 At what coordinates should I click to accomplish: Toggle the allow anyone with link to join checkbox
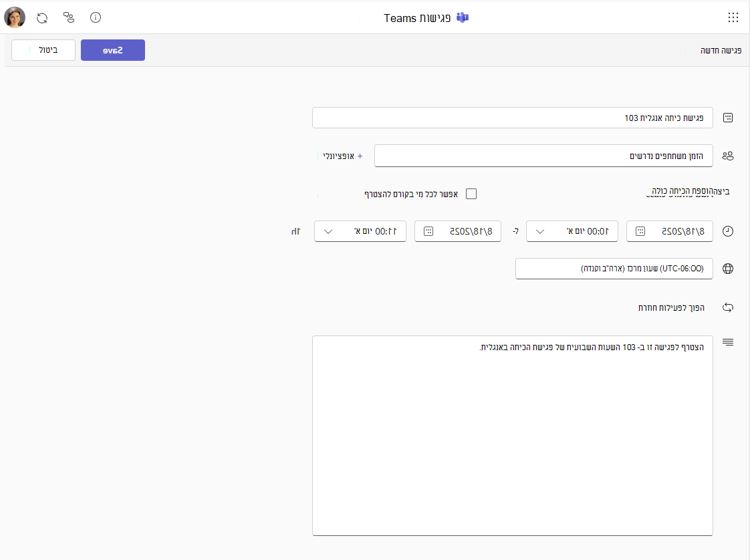(471, 194)
